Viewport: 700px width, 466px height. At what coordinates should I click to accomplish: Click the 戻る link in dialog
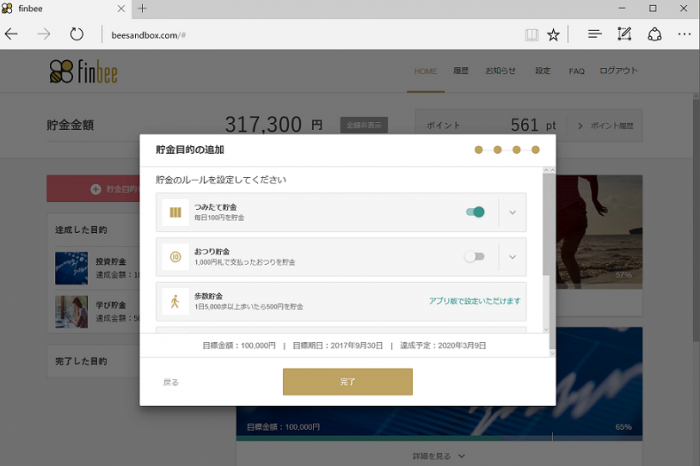coord(171,383)
